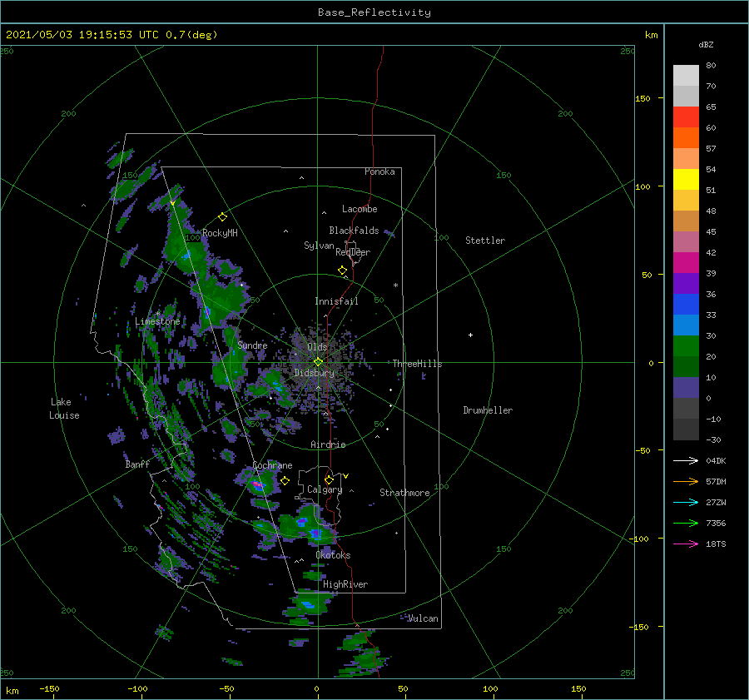Click the Lake Louise label
The width and height of the screenshot is (749, 700).
[x=64, y=409]
